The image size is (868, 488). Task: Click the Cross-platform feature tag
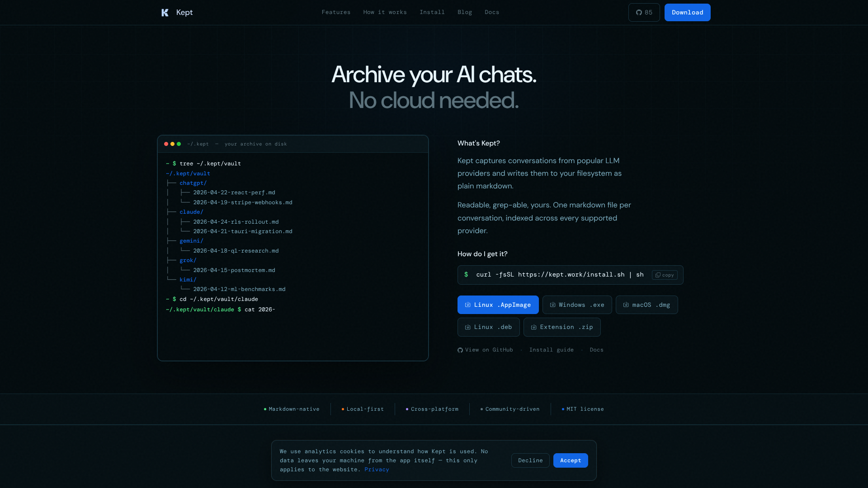pos(432,409)
